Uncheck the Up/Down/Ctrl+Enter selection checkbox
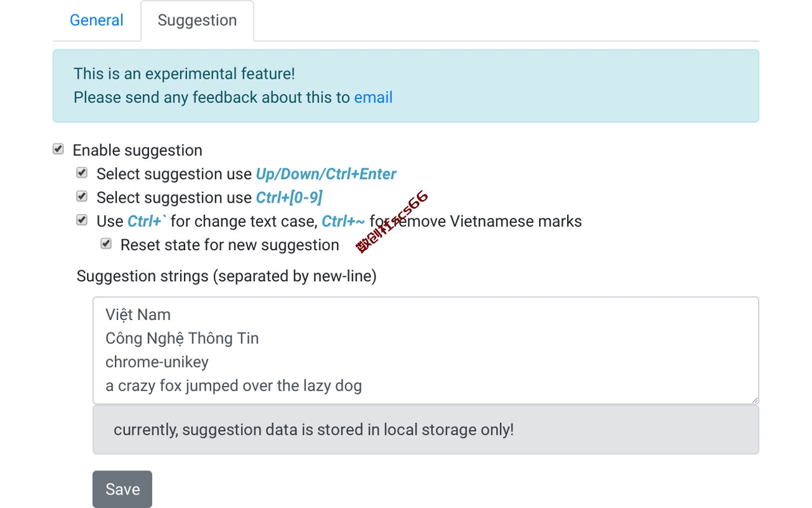 82,173
